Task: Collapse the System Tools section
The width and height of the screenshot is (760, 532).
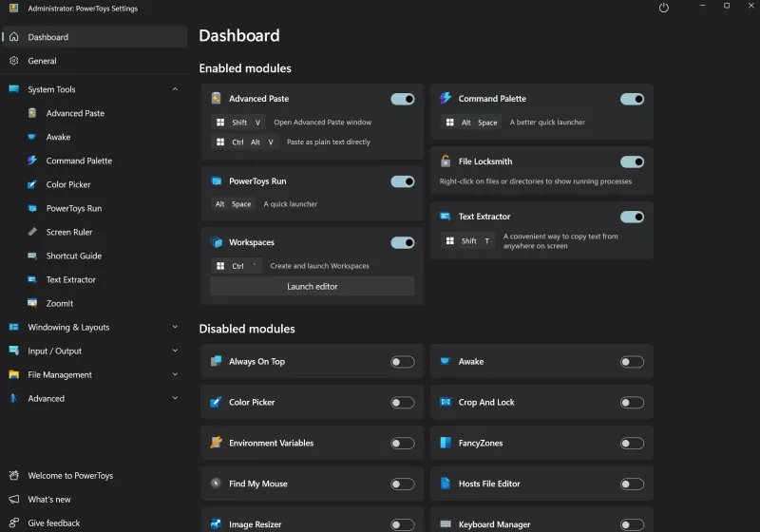Action: coord(175,89)
